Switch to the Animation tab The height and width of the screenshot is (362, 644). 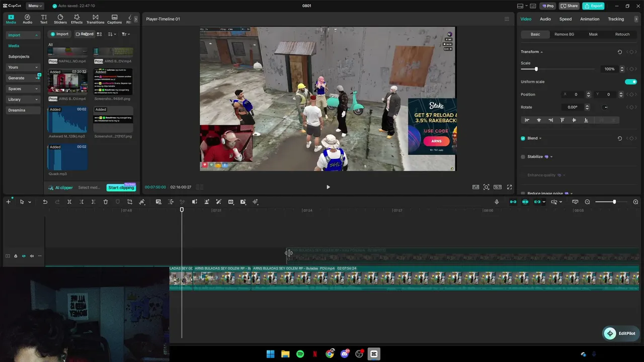tap(590, 19)
